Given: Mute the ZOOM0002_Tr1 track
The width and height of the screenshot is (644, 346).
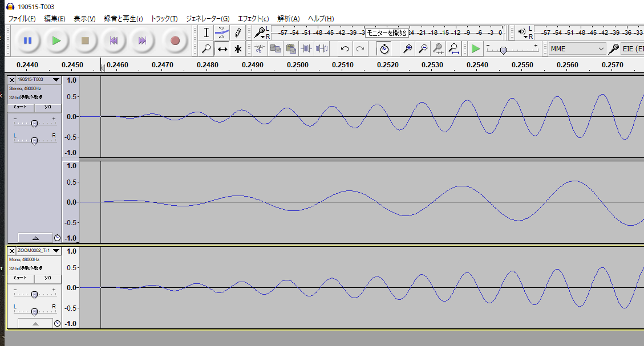Looking at the screenshot, I should point(20,278).
